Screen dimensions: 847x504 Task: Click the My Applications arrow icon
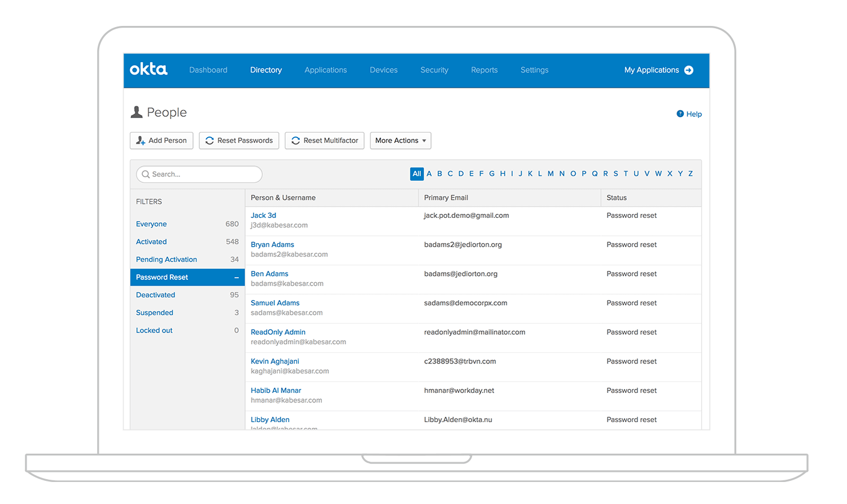tap(689, 70)
